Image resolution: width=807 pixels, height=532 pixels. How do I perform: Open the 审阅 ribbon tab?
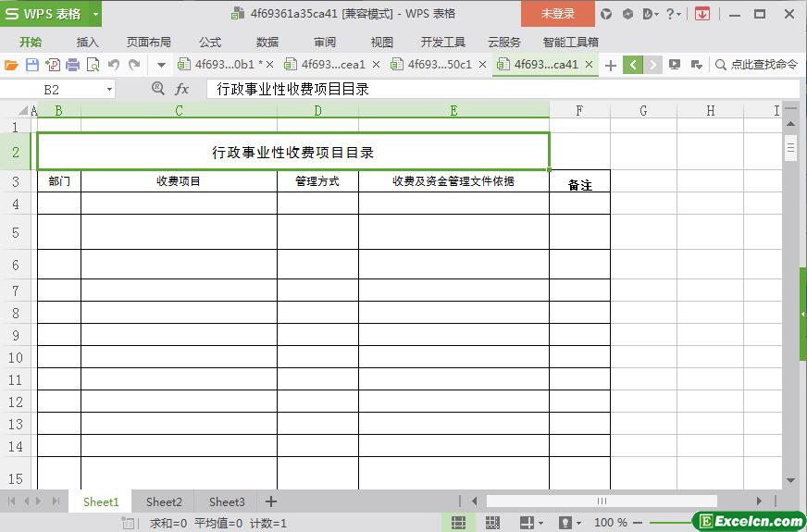325,43
